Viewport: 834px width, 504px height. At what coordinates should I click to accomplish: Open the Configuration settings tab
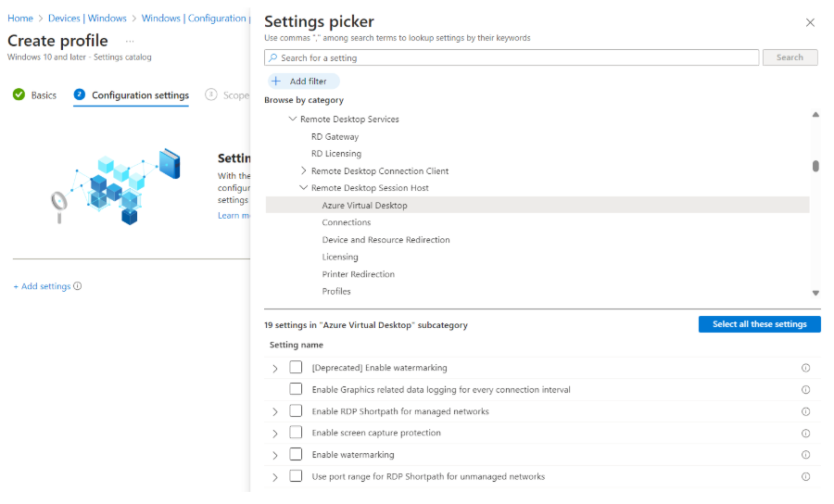coord(139,95)
